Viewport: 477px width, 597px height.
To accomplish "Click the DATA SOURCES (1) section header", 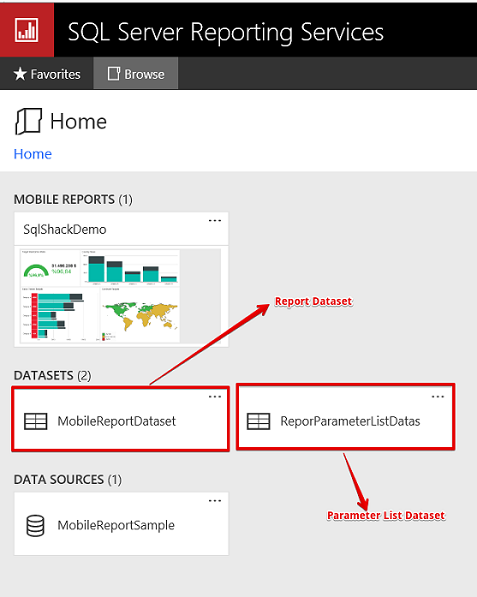I will tap(68, 480).
